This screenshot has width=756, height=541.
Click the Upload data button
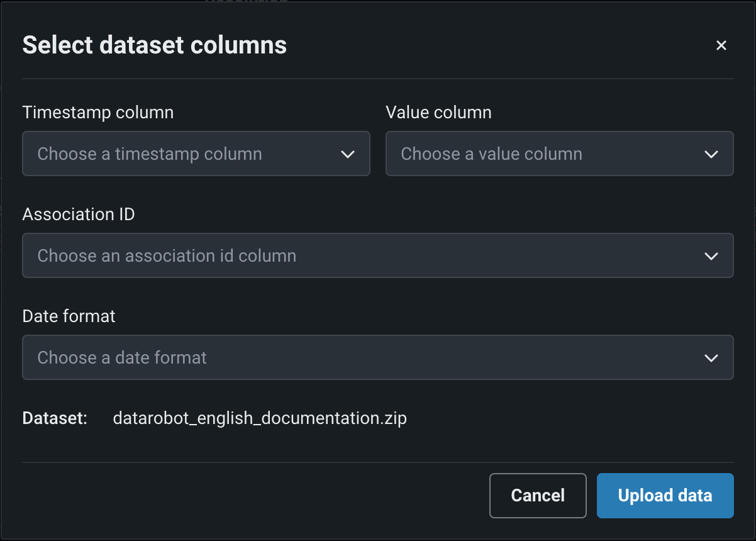coord(665,496)
